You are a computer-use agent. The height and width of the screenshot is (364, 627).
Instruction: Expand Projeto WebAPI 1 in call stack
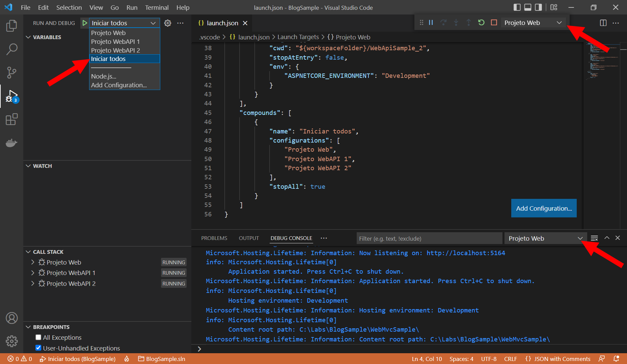tap(33, 273)
